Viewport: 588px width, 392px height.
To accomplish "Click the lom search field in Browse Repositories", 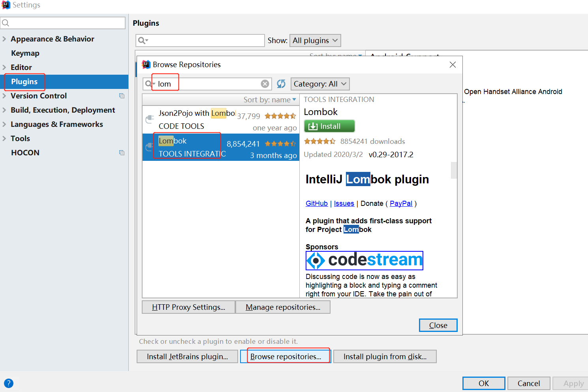I will pos(207,84).
